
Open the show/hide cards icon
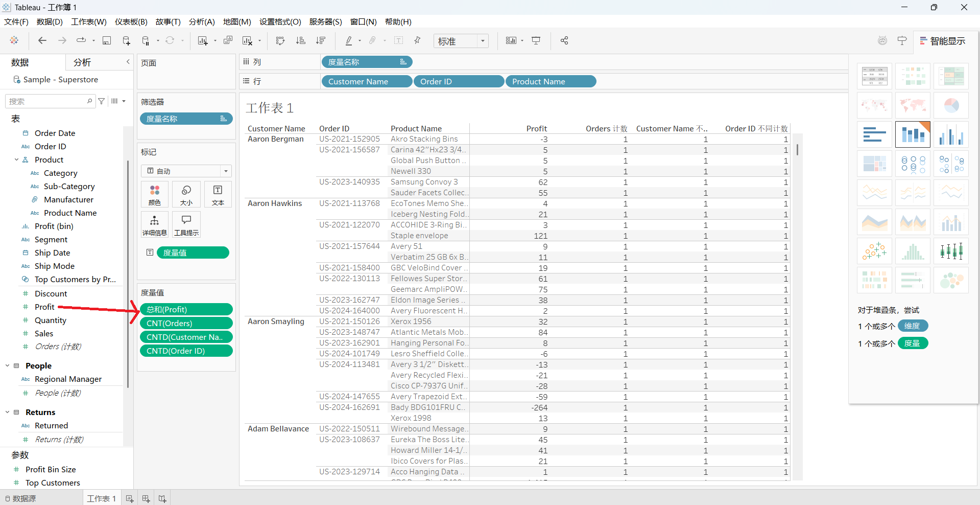click(x=511, y=40)
